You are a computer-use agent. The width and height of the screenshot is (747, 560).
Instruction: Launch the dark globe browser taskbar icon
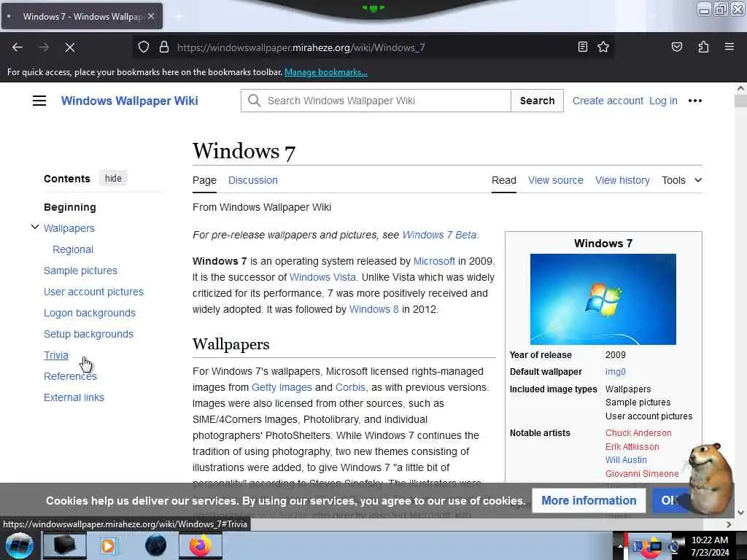pyautogui.click(x=155, y=545)
